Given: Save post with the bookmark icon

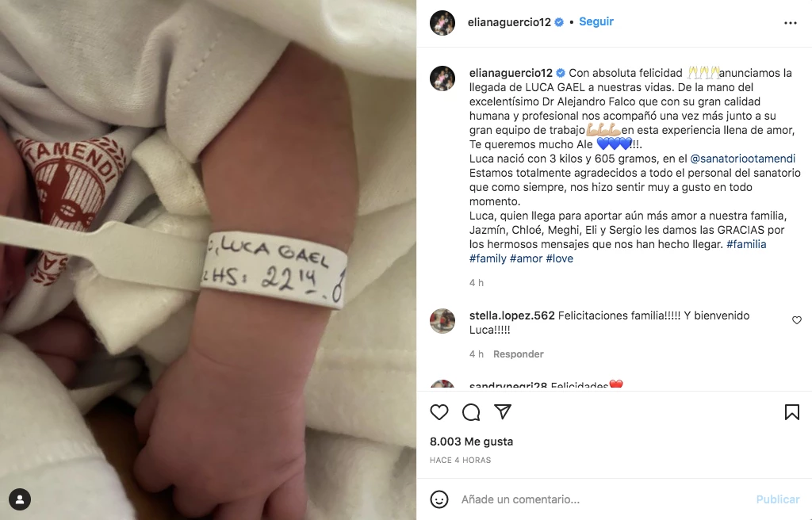Looking at the screenshot, I should 792,412.
